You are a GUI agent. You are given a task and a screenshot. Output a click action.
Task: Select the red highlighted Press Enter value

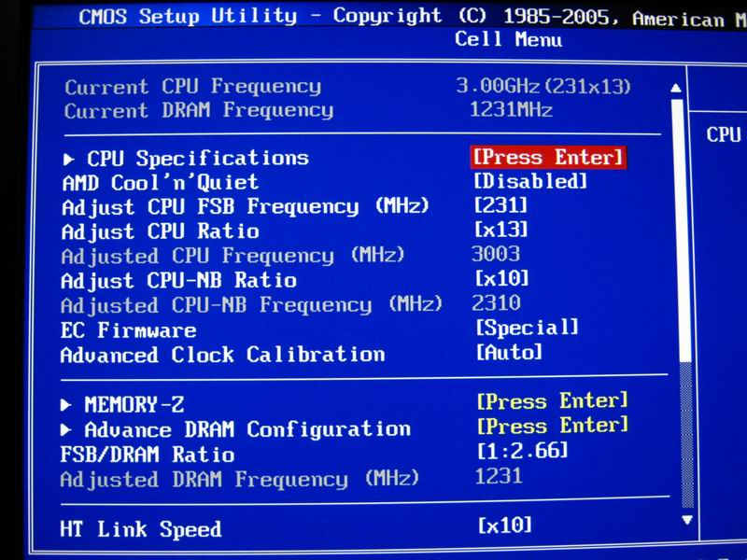click(x=548, y=157)
